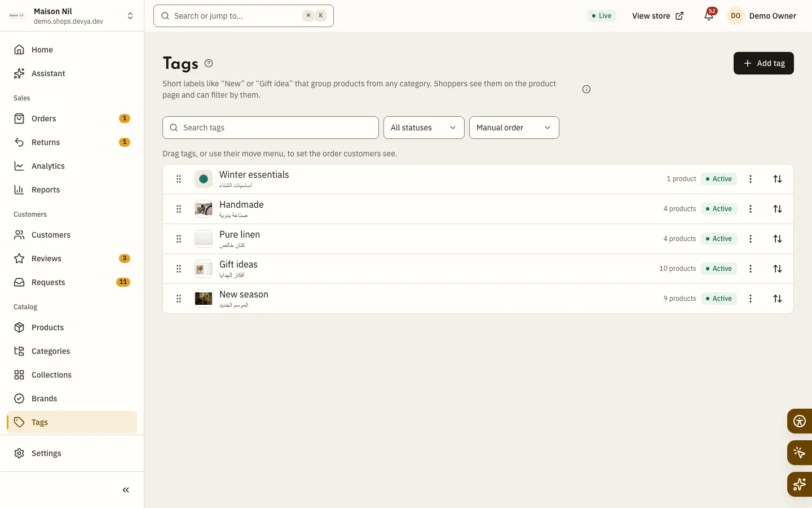Click the info icon next to the description
This screenshot has width=812, height=508.
(586, 89)
